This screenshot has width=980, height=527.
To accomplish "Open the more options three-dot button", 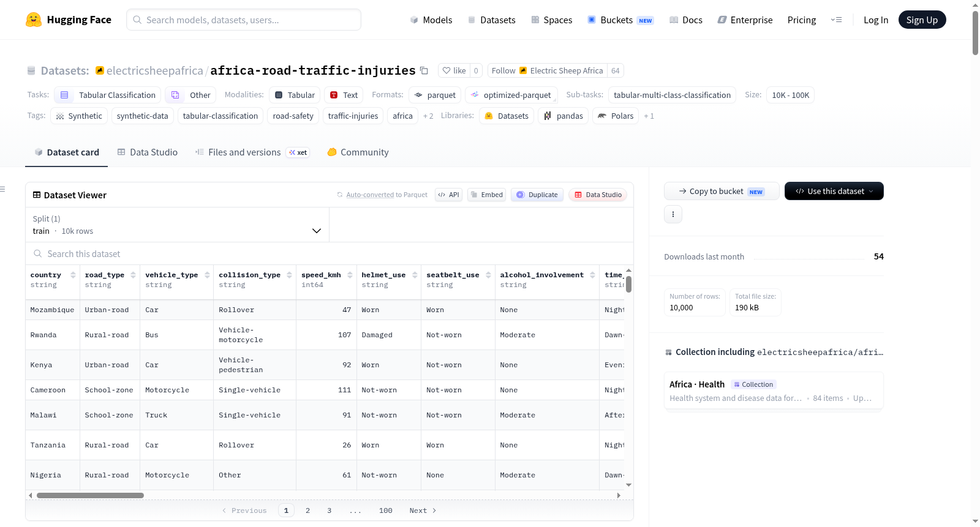I will click(673, 214).
